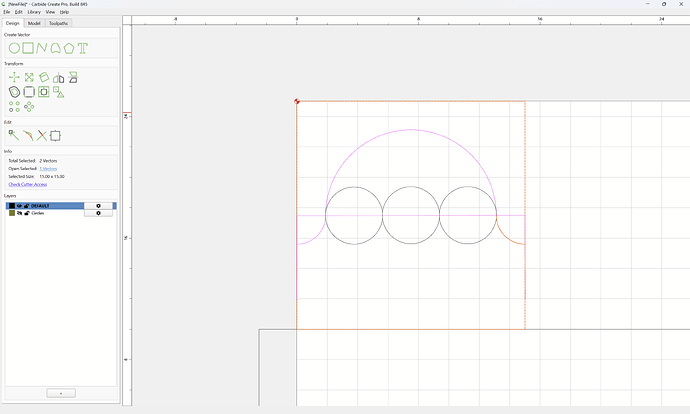Select the Curve create tool
This screenshot has height=414, width=690.
[x=55, y=48]
